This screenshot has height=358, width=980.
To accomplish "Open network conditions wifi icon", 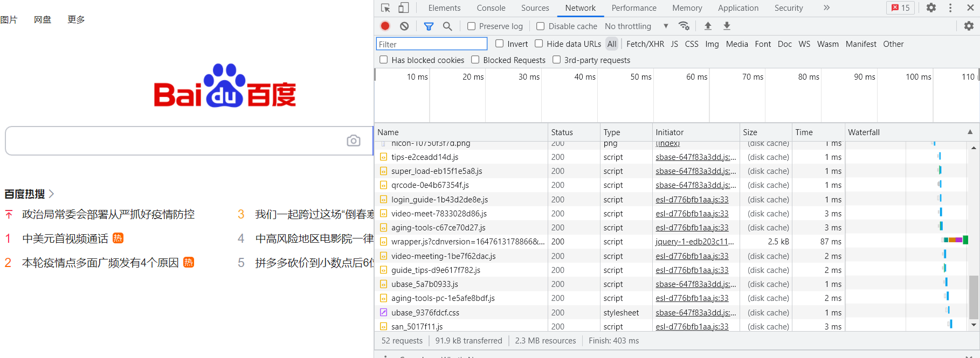I will pyautogui.click(x=684, y=26).
